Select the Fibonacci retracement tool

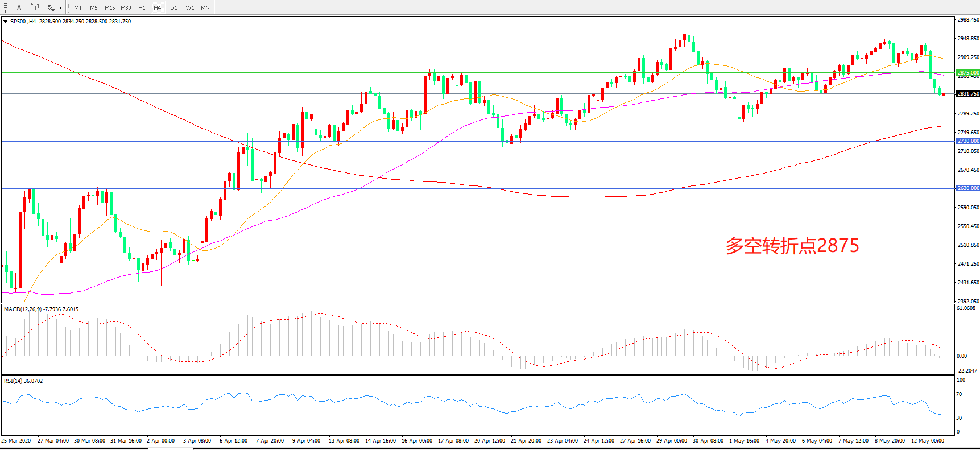point(3,7)
